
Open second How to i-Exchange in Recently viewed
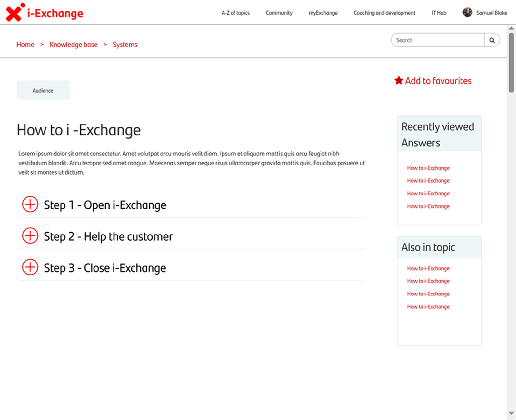(428, 181)
